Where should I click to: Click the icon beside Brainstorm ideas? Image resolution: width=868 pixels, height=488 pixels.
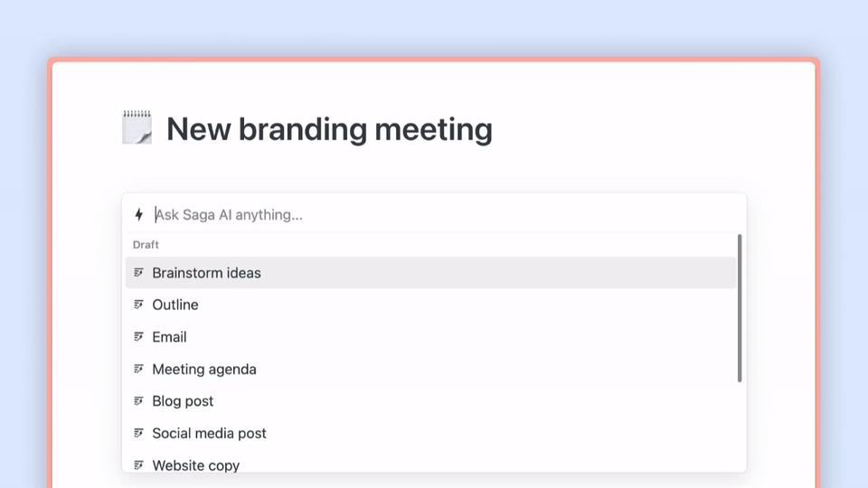138,273
